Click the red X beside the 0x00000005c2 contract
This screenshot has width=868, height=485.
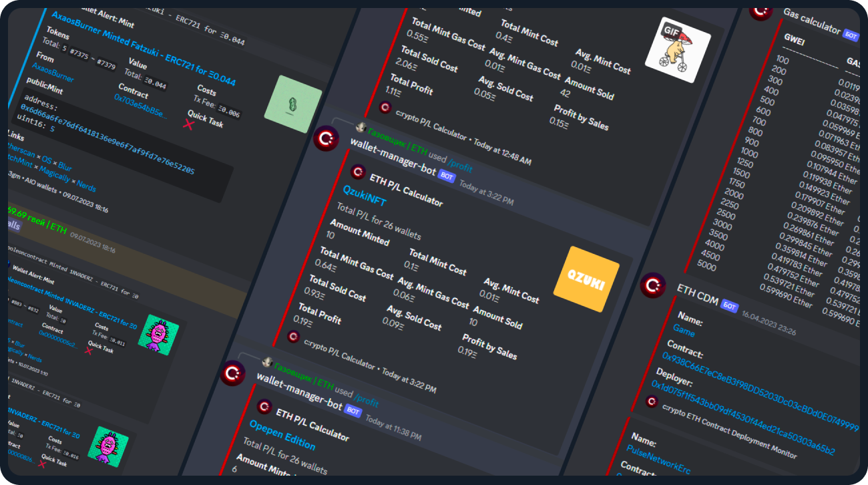(x=88, y=351)
